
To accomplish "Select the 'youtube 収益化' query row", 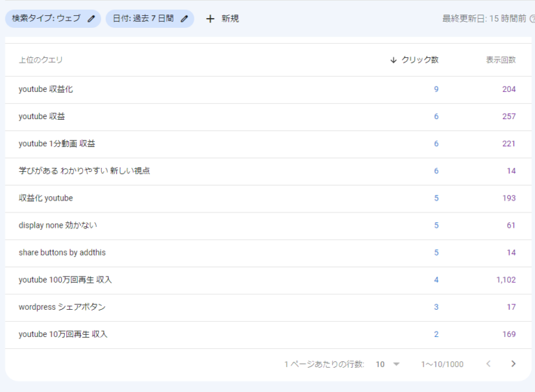I will pyautogui.click(x=46, y=89).
